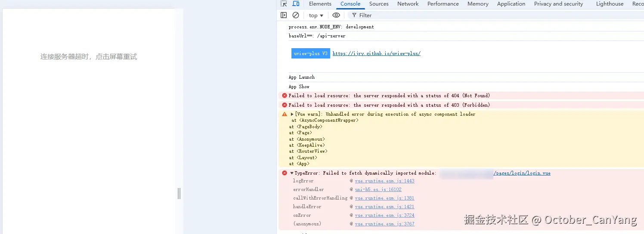The height and width of the screenshot is (234, 644).
Task: Open vue.runtime.esm.js:3767 source link
Action: (385, 224)
